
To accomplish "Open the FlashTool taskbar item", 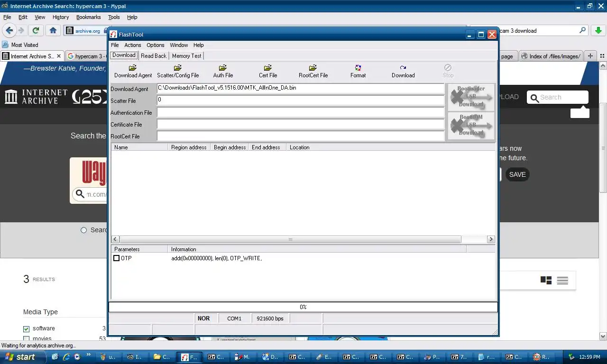I will pos(190,357).
